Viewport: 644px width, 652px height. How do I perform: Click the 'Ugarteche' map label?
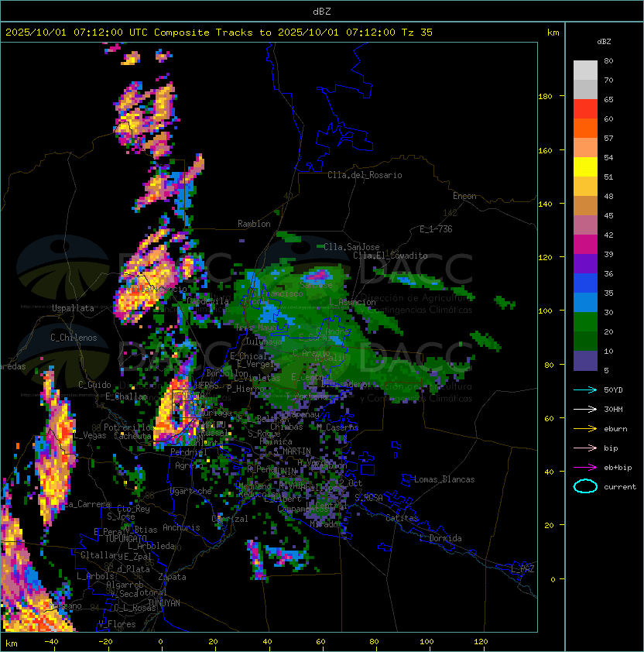click(x=191, y=491)
